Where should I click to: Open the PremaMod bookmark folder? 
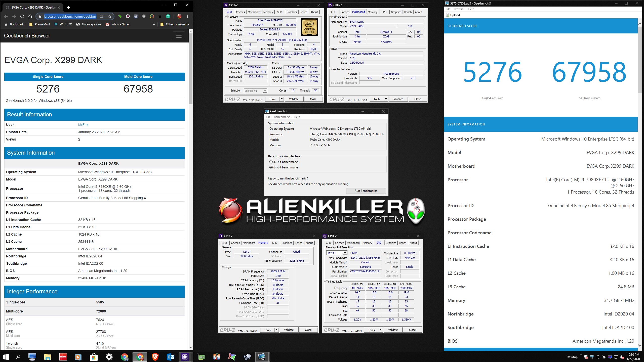point(39,24)
